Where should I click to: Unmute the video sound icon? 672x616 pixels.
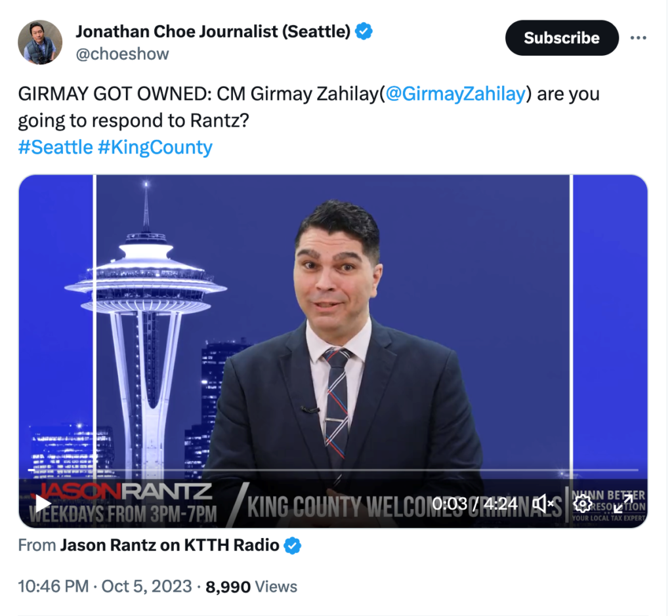543,504
